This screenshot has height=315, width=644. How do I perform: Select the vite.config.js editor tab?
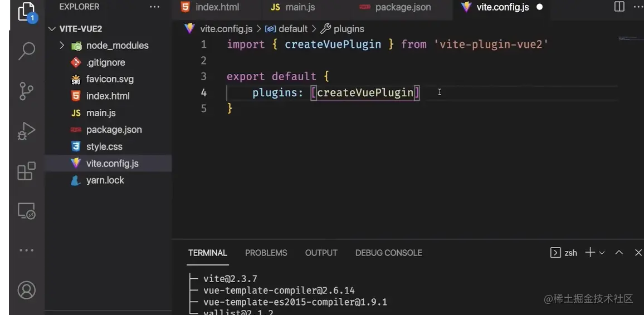(502, 7)
